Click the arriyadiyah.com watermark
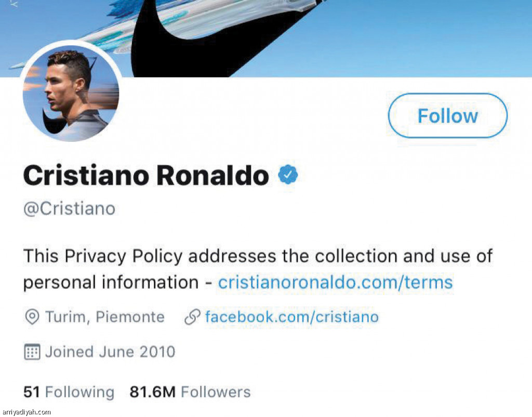Screen dimensions: 532x417 tap(26, 412)
